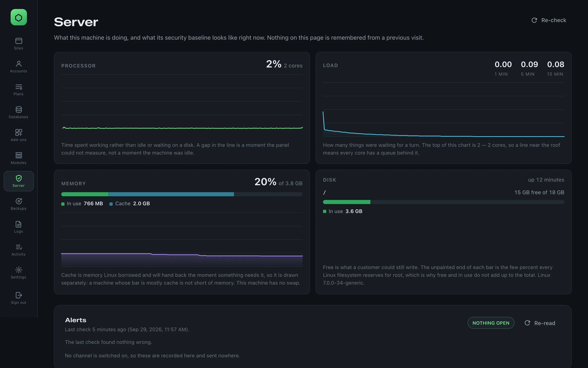Open the Plans page
Screen dimensions: 588x368
19,90
